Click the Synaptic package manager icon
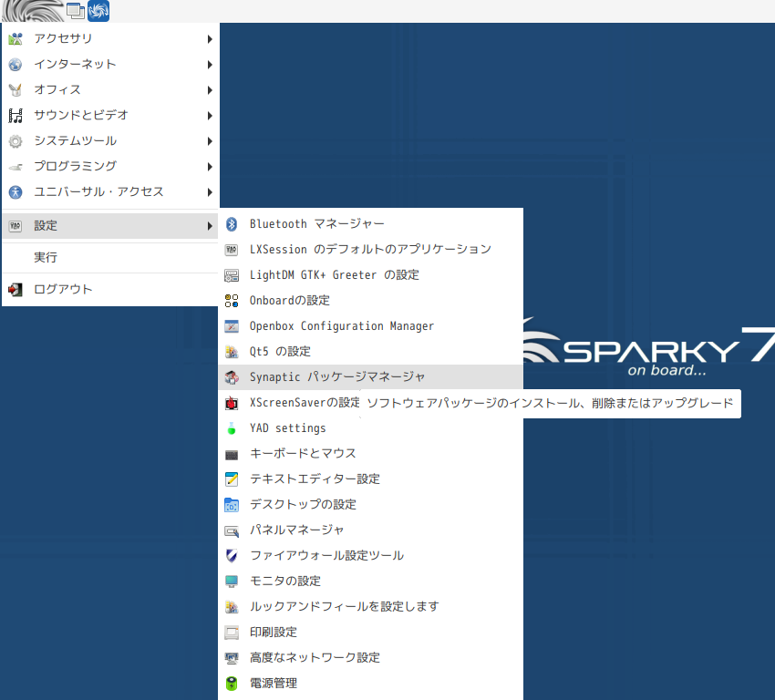The width and height of the screenshot is (775, 700). tap(232, 377)
